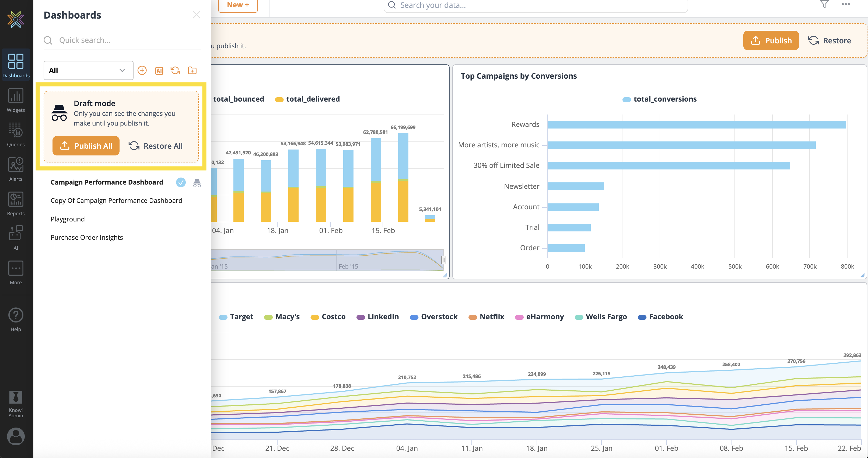Image resolution: width=868 pixels, height=458 pixels.
Task: Click the chart range navigator handle
Action: (x=443, y=259)
